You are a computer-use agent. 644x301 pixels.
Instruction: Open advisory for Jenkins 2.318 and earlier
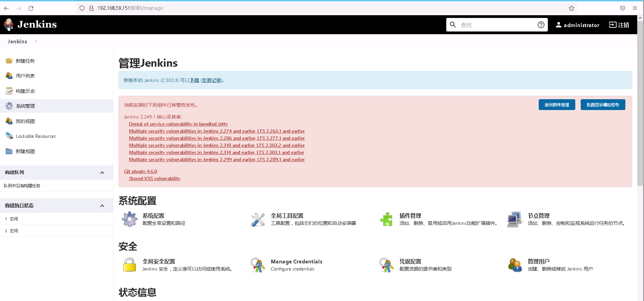point(217,145)
